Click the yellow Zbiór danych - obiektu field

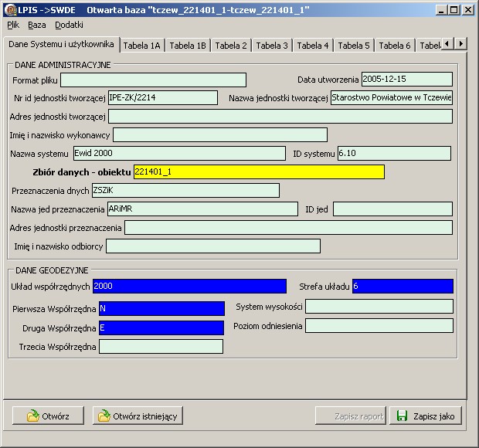click(x=259, y=172)
